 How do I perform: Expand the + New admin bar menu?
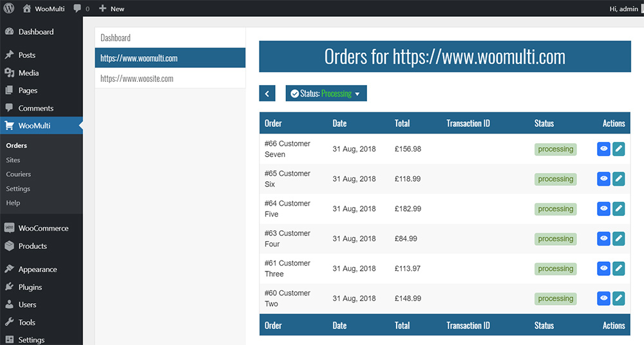pyautogui.click(x=111, y=9)
